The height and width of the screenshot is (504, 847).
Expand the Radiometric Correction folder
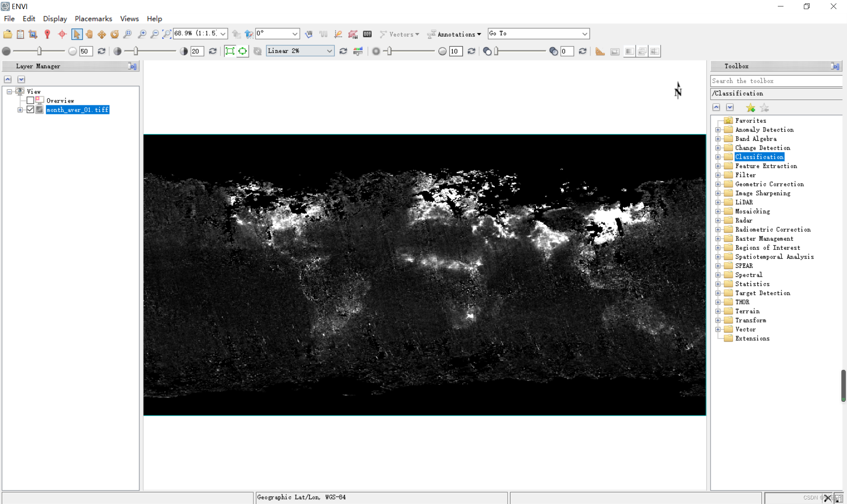pyautogui.click(x=718, y=230)
